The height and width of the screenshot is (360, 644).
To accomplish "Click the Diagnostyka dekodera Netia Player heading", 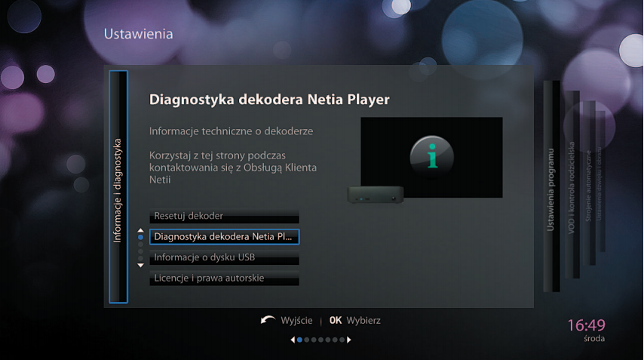I will [x=269, y=100].
